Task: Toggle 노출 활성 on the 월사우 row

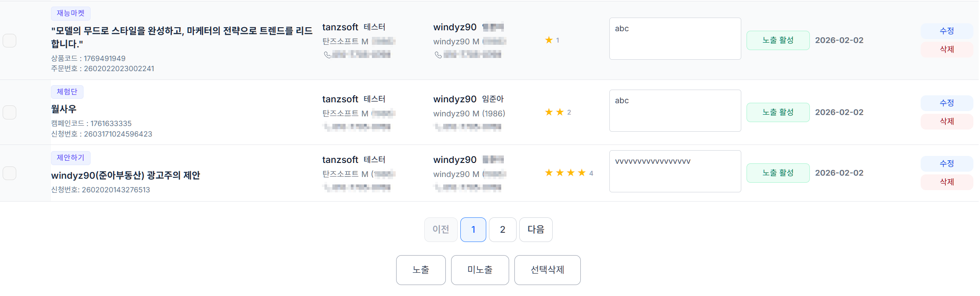Action: 778,112
